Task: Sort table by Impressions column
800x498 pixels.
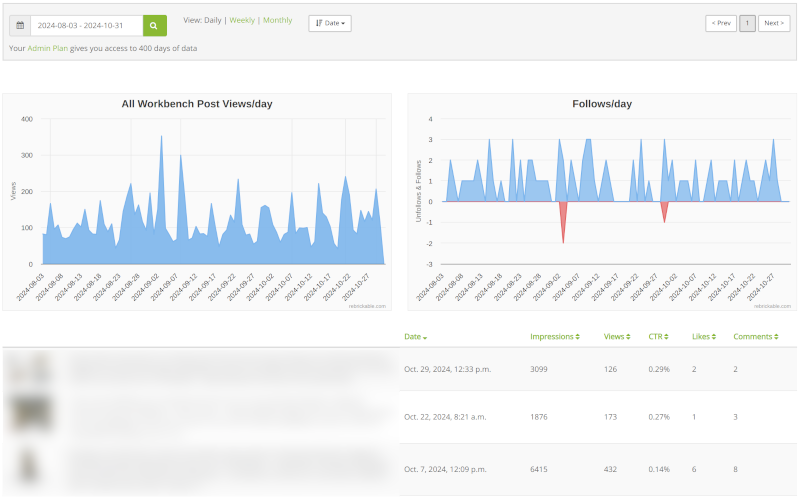Action: tap(554, 337)
